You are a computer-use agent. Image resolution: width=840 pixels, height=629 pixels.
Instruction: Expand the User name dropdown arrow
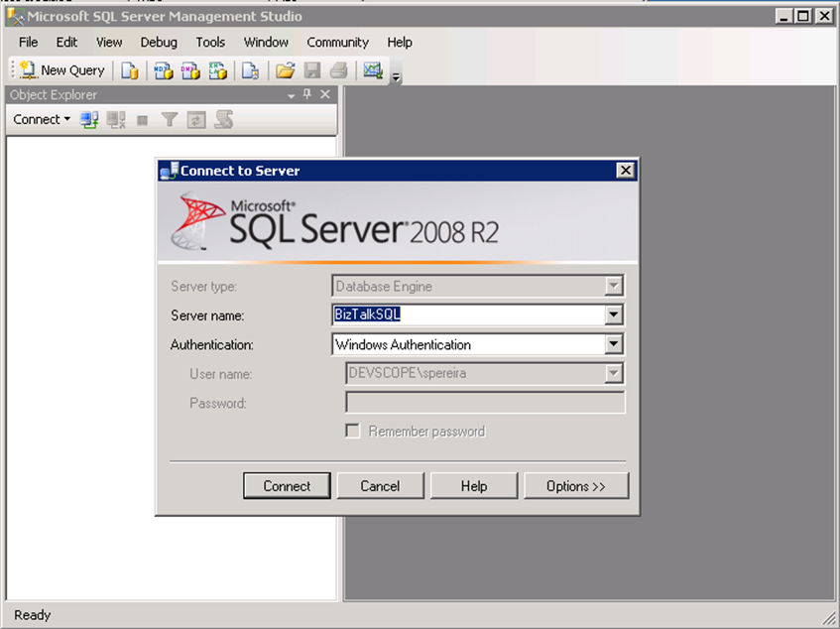[x=614, y=373]
